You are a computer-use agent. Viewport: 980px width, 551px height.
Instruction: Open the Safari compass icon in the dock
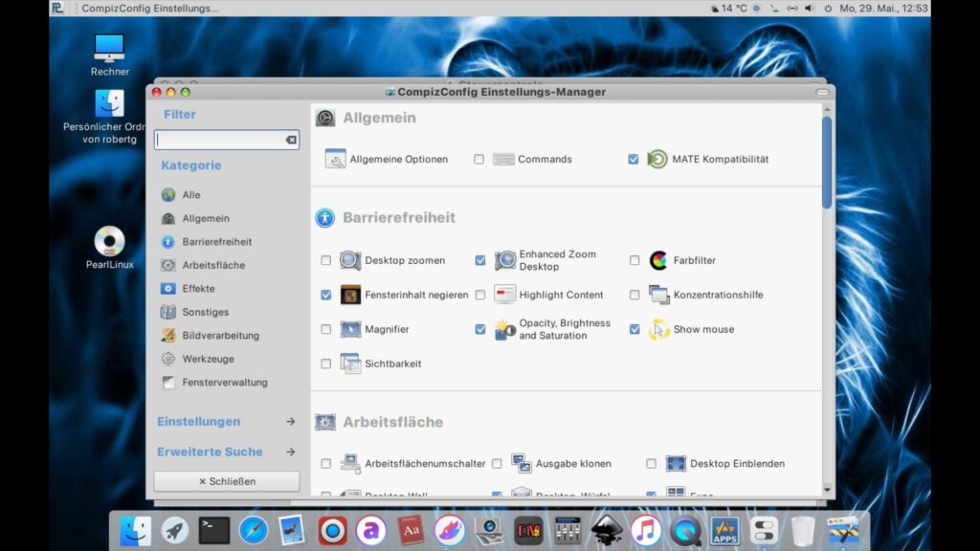(253, 530)
